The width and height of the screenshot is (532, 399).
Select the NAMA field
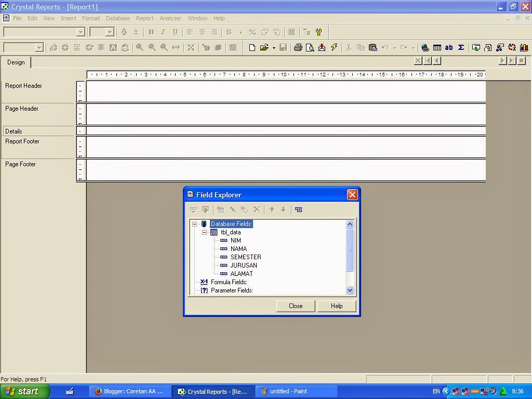[238, 249]
